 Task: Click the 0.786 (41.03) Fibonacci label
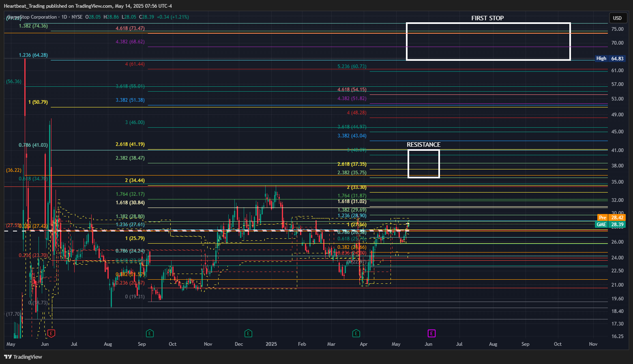click(33, 145)
